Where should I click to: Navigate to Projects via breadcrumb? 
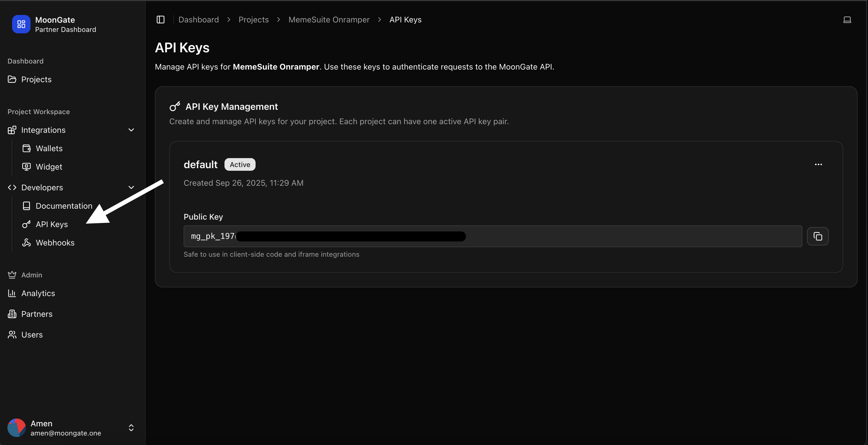[x=253, y=20]
